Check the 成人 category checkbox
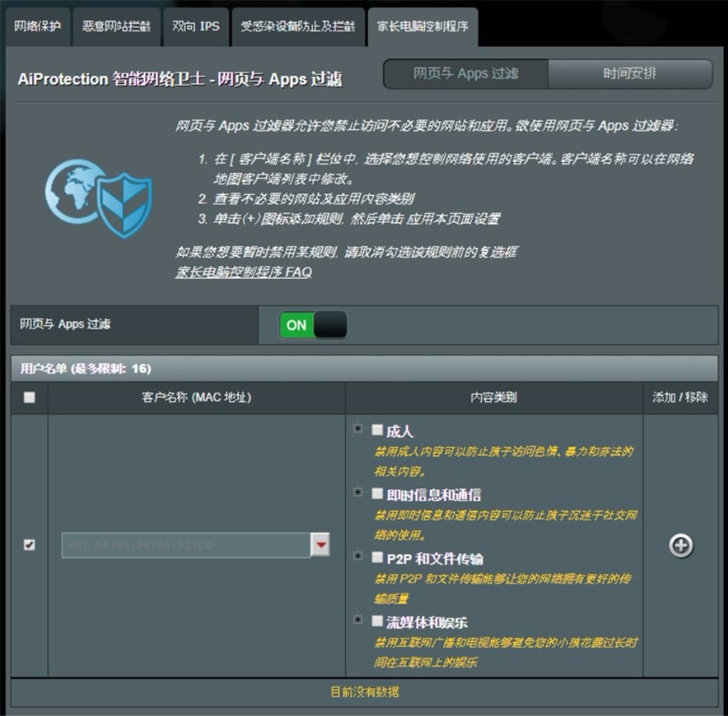 pos(377,429)
